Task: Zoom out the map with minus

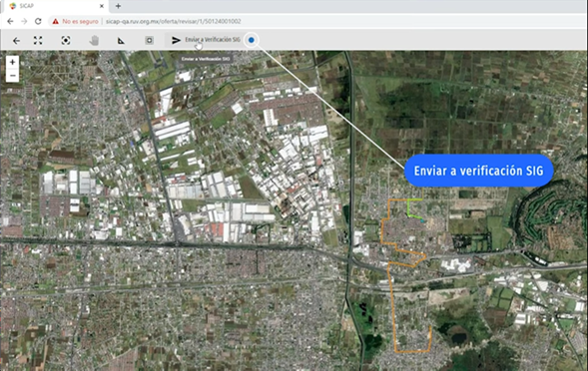Action: (x=12, y=76)
